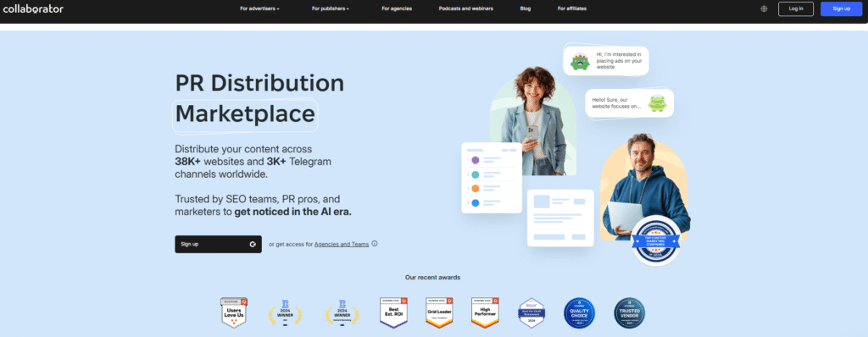This screenshot has width=868, height=337.
Task: Open the For affiliates page
Action: point(572,8)
